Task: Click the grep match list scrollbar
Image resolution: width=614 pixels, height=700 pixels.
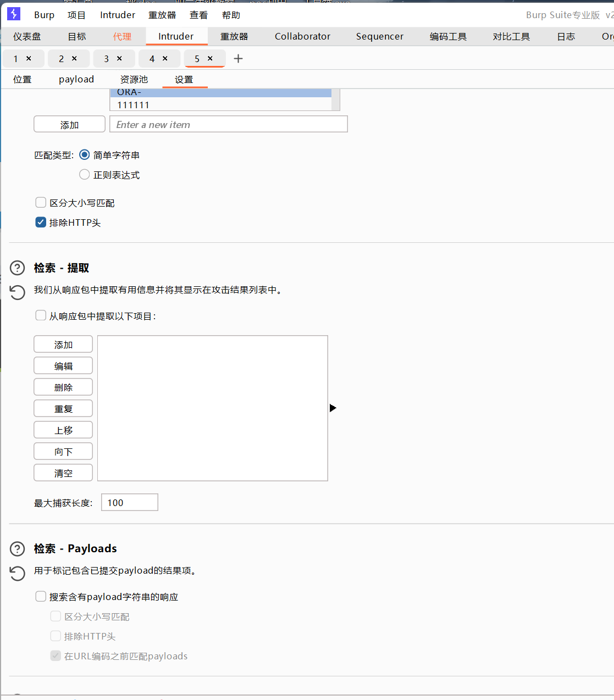Action: (336, 99)
